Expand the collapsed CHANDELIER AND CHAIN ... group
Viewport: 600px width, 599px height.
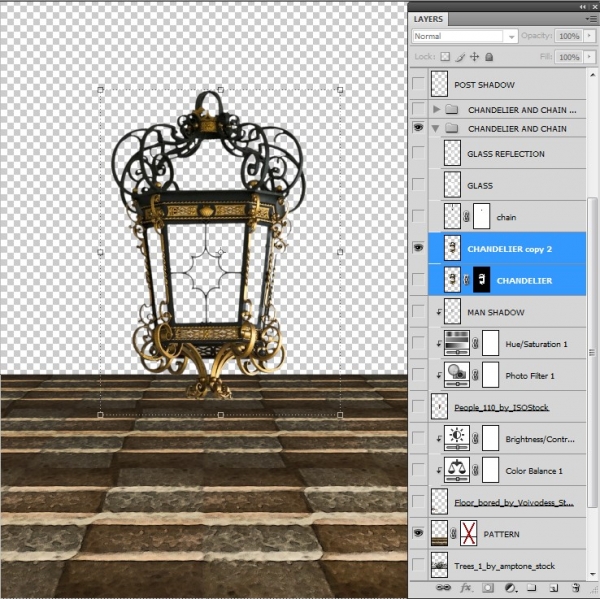436,109
